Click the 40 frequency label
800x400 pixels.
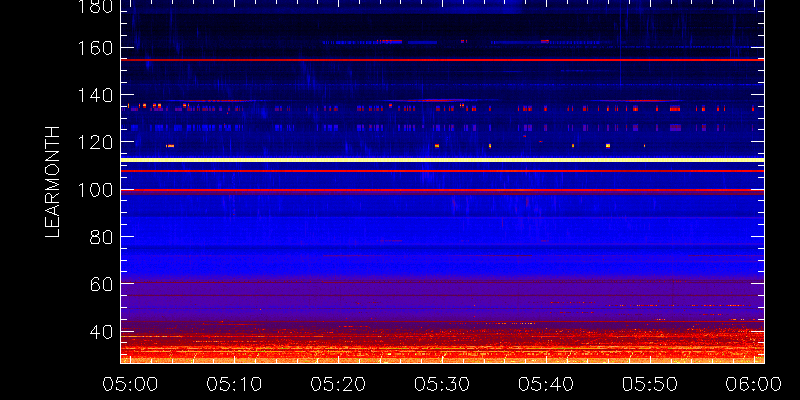point(101,332)
